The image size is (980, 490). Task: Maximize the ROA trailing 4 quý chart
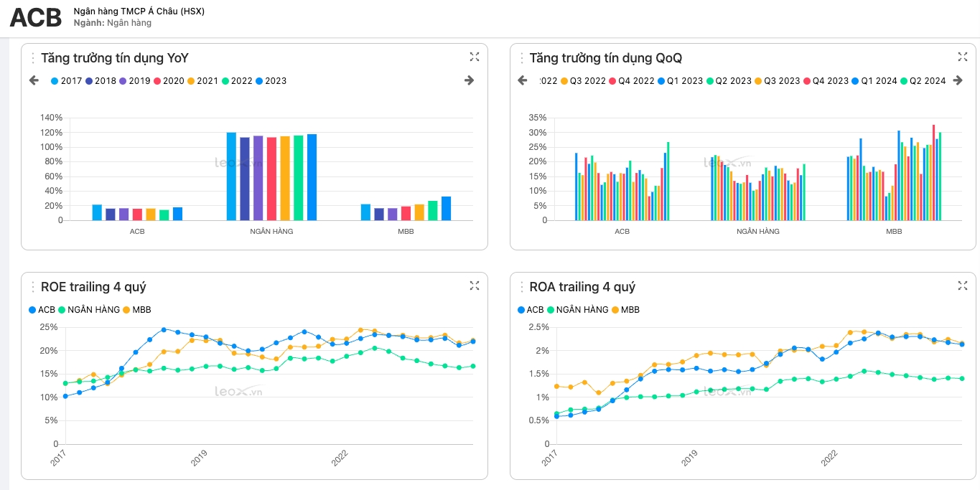pos(962,286)
